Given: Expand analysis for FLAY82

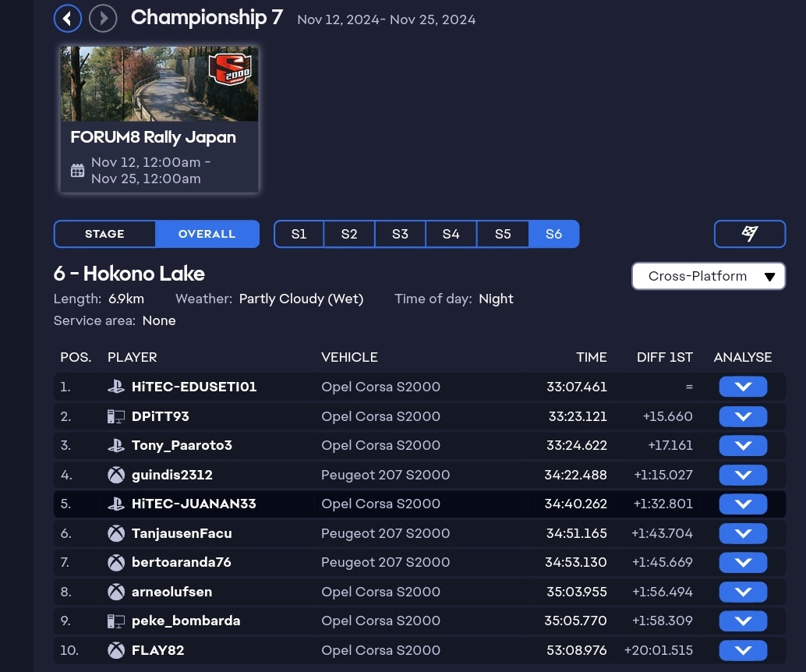Looking at the screenshot, I should [x=743, y=650].
